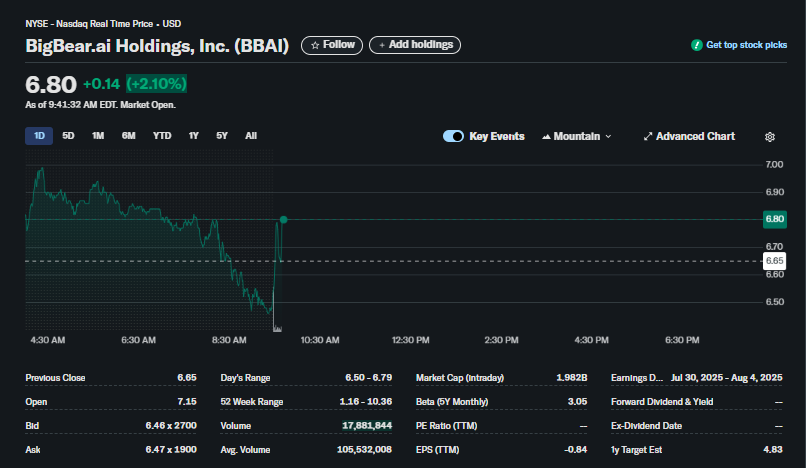
Task: Select the 1Y time range tab
Action: 193,136
